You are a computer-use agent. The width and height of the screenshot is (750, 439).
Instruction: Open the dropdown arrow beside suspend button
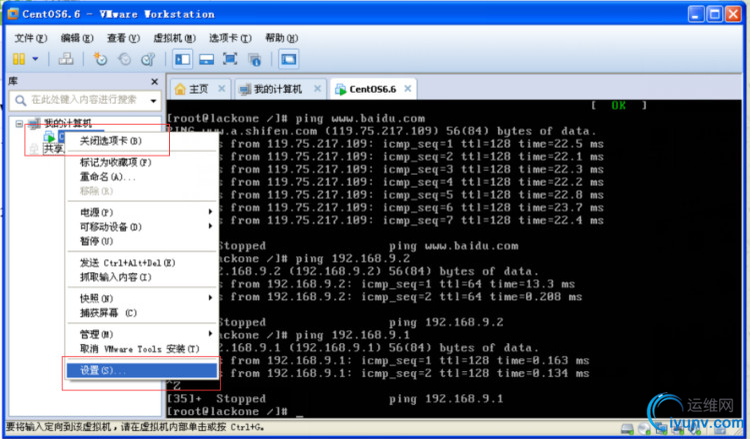tap(35, 59)
